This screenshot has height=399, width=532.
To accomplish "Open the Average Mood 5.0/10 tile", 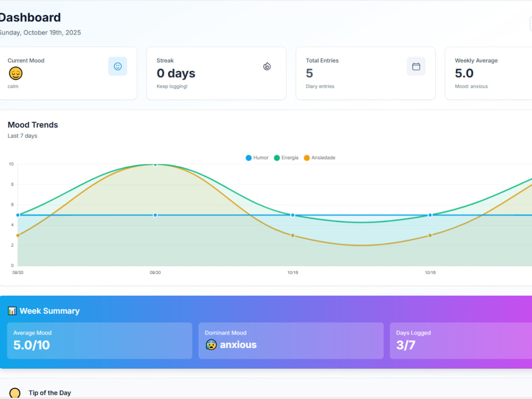I will [100, 340].
